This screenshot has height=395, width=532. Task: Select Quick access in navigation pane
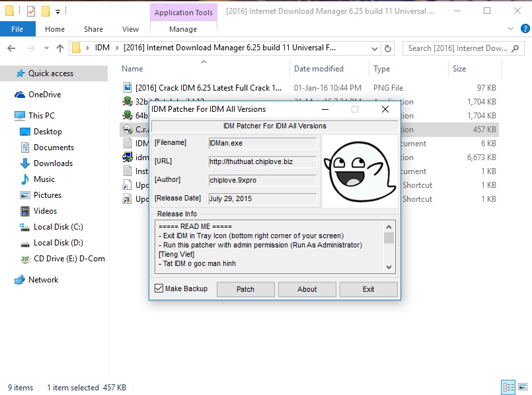coord(54,73)
